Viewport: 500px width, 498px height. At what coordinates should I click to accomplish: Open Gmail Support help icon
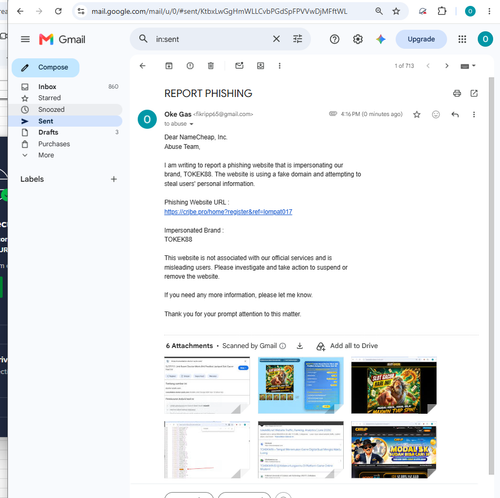[x=334, y=39]
